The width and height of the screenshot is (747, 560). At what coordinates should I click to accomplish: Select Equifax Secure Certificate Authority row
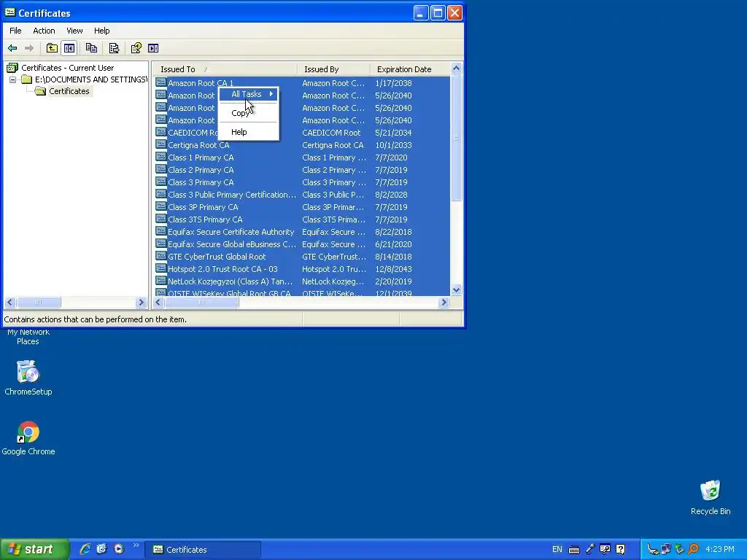302,232
